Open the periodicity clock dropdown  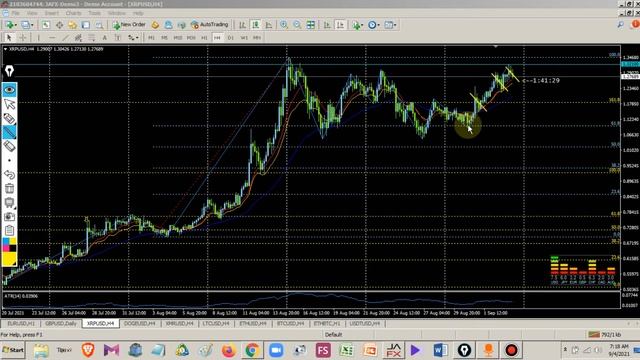click(x=373, y=25)
